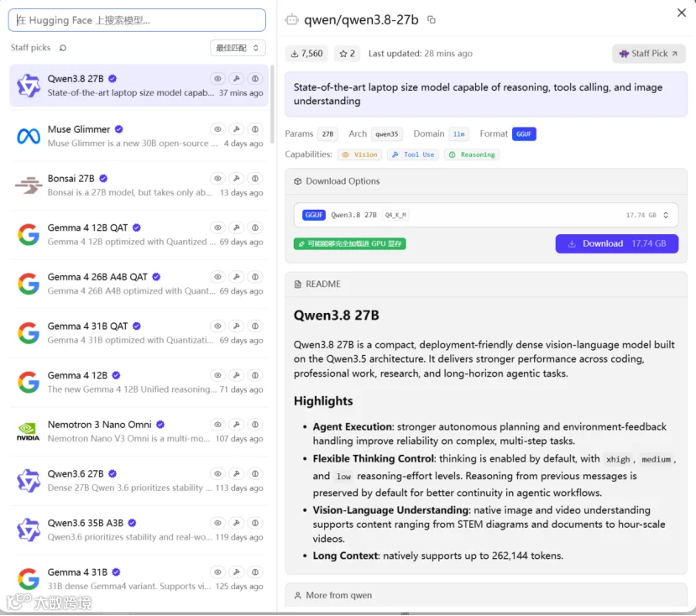Image resolution: width=696 pixels, height=616 pixels.
Task: Click the Qwen3.8 27B verified badge
Action: [113, 79]
